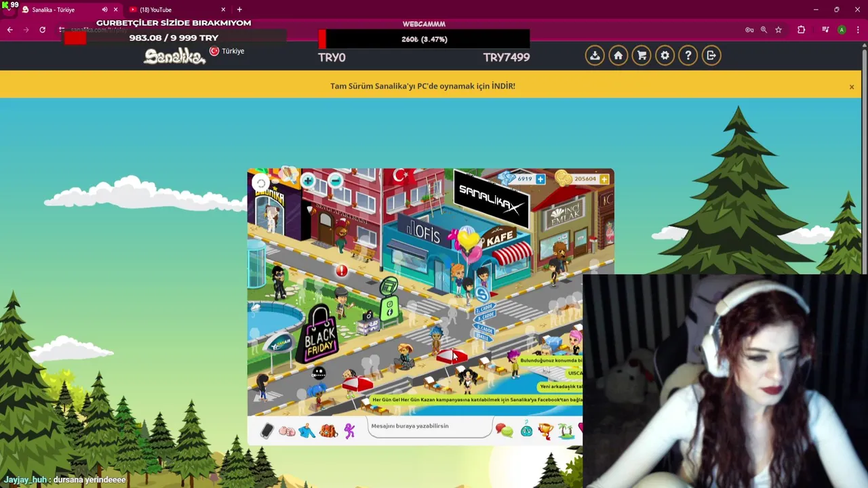Zoom in with the game plus button
Image resolution: width=868 pixels, height=488 pixels.
coord(308,180)
